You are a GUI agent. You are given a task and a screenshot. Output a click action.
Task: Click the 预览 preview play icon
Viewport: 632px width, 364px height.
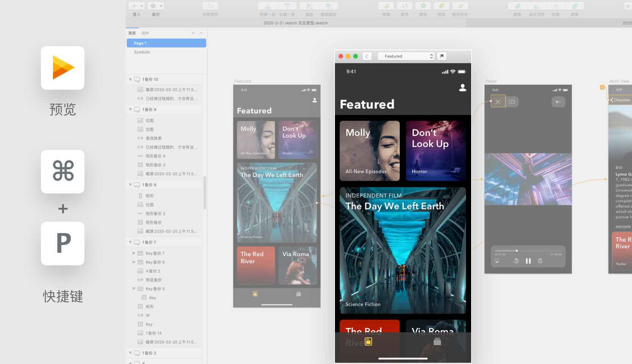(63, 68)
